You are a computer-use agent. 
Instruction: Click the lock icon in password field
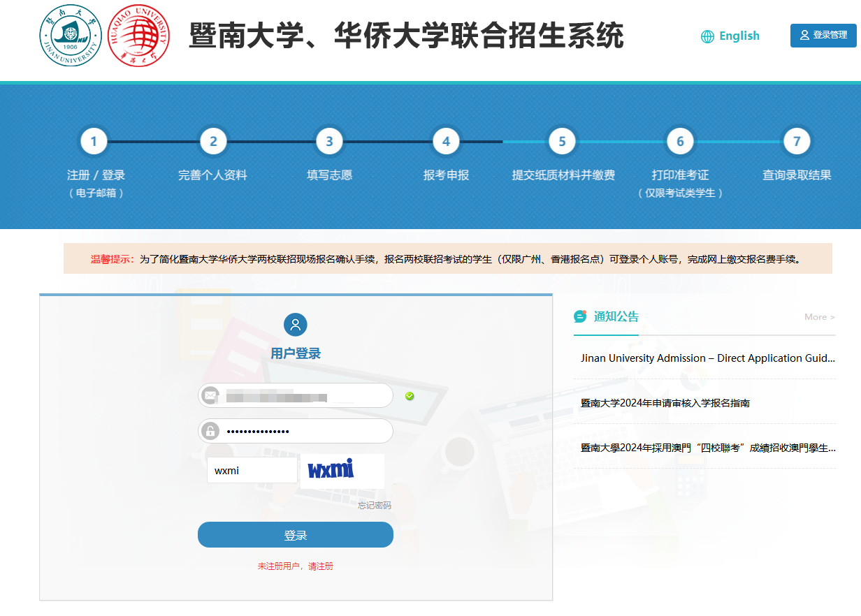(210, 431)
